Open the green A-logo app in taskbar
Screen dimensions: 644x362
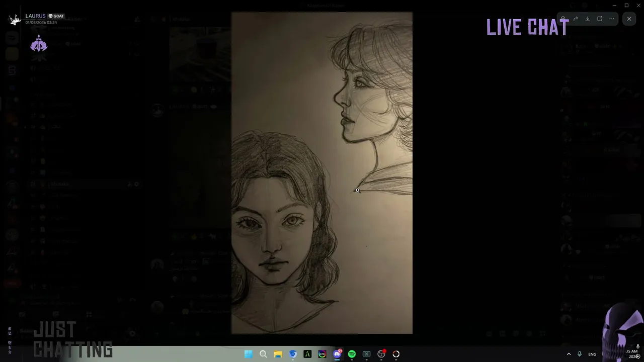(x=307, y=354)
